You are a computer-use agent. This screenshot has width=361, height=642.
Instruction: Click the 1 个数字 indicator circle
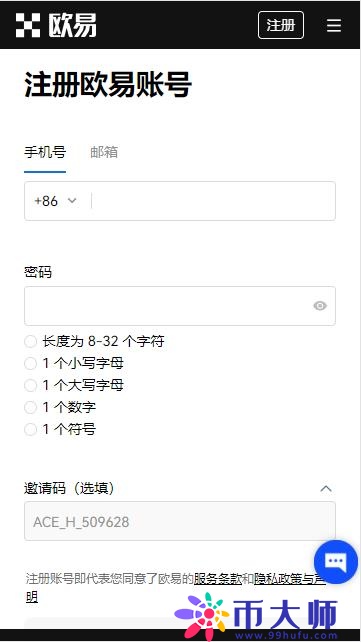click(30, 407)
